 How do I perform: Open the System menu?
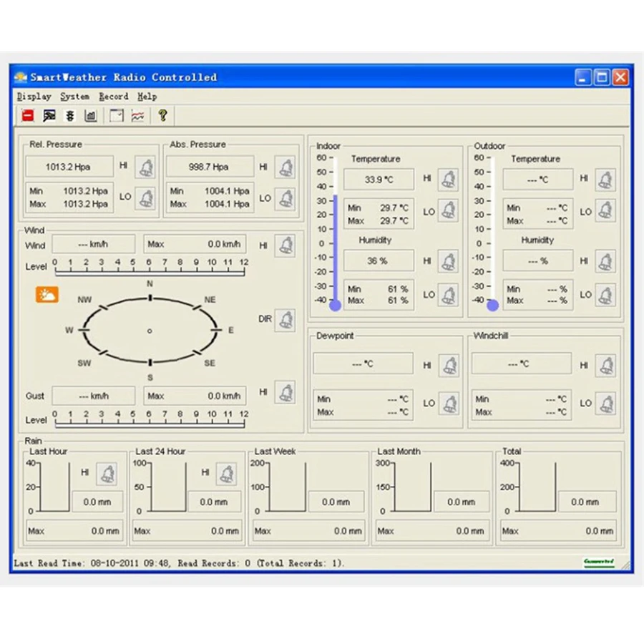[75, 97]
